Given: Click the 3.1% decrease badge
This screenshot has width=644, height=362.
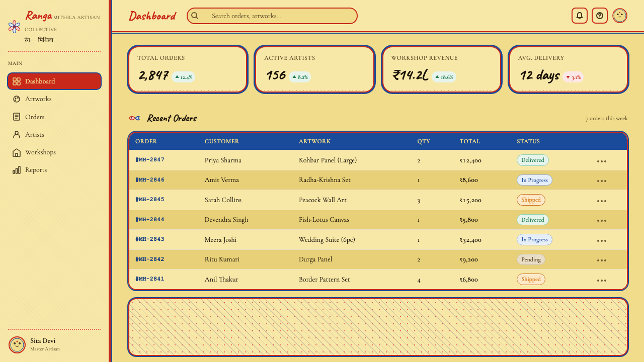Looking at the screenshot, I should [573, 77].
